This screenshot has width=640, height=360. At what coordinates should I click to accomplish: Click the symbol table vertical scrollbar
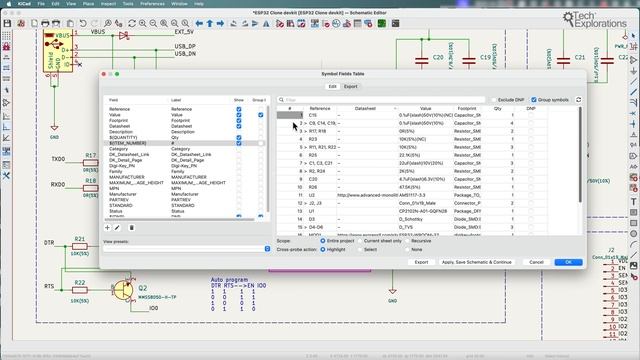click(580, 154)
